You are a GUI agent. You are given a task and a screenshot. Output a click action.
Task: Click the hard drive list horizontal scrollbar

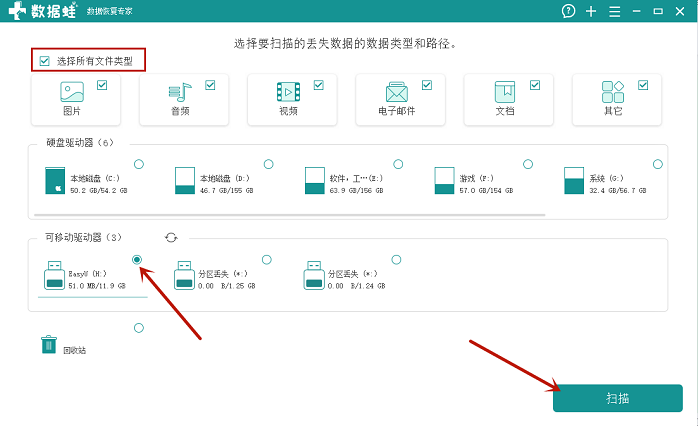[290, 215]
